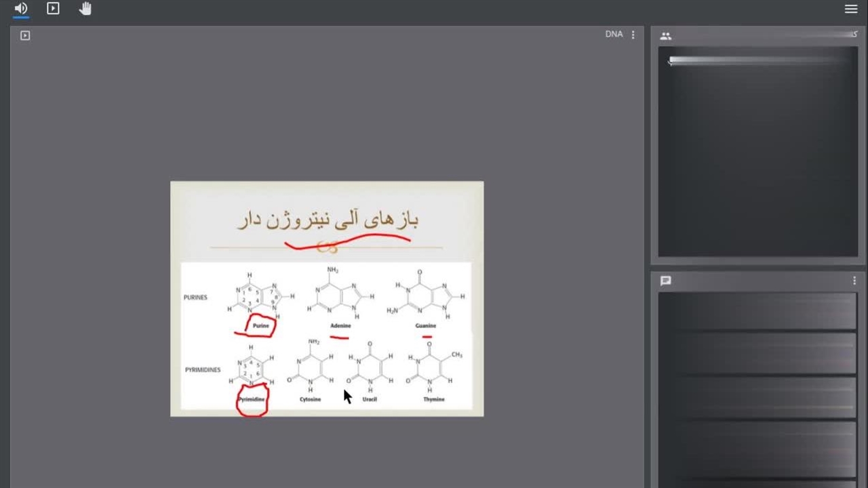Click the Guanine label on slide
This screenshot has width=868, height=488.
click(x=426, y=326)
